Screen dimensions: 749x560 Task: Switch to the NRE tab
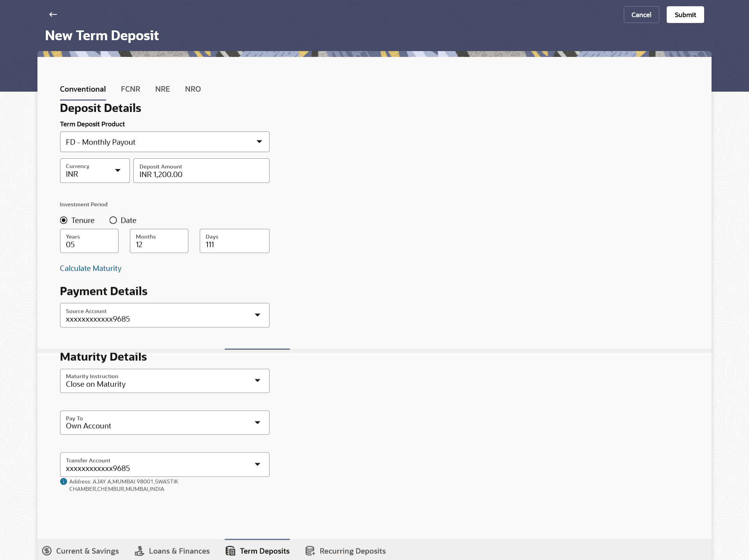point(162,89)
